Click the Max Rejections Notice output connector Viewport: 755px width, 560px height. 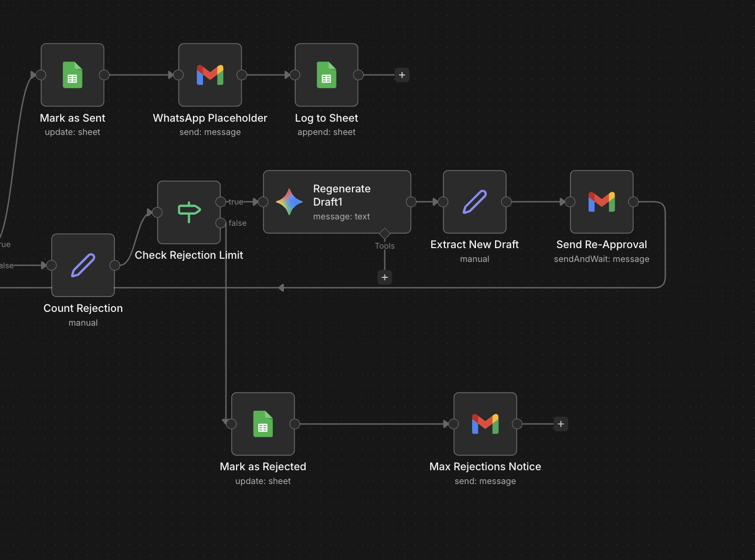point(517,424)
